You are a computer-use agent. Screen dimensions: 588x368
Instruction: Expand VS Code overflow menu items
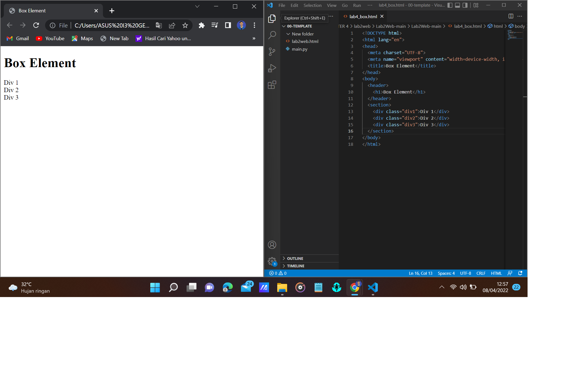[x=370, y=5]
